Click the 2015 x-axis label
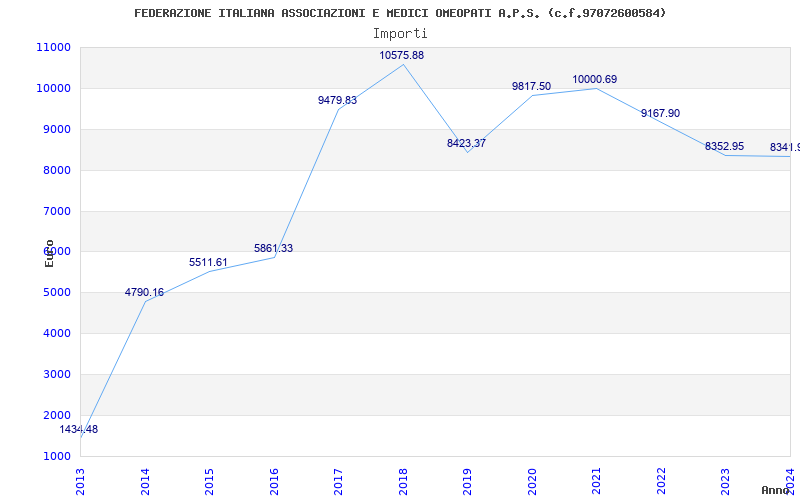The image size is (800, 500). pyautogui.click(x=210, y=481)
